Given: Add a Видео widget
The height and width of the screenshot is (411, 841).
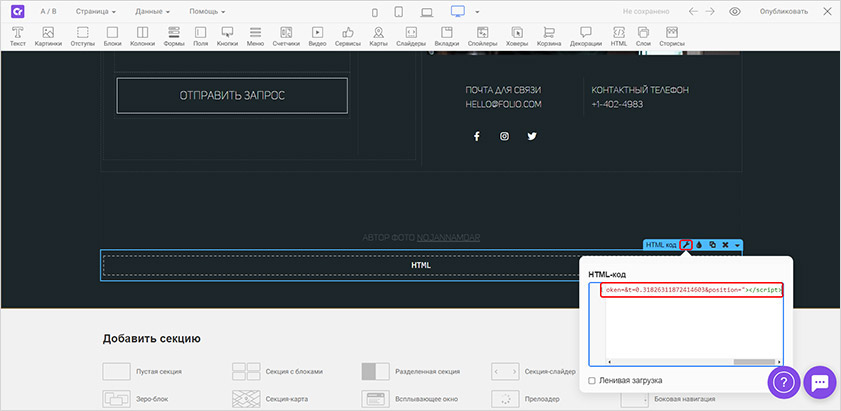Looking at the screenshot, I should [318, 36].
